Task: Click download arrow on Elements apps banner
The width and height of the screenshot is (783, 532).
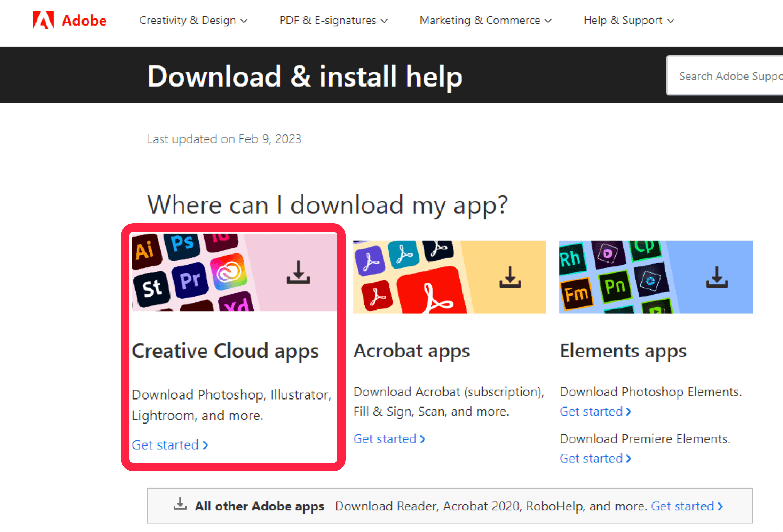Action: pyautogui.click(x=717, y=277)
